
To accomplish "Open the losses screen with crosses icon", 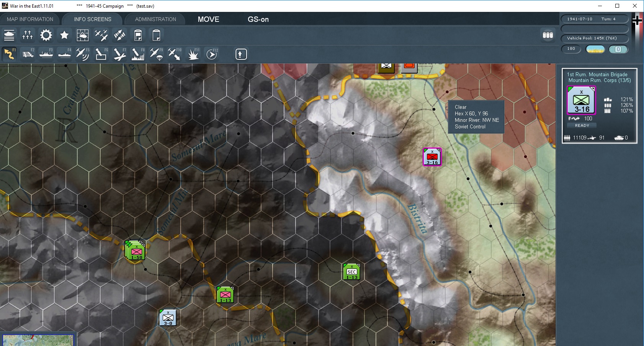I will [28, 35].
